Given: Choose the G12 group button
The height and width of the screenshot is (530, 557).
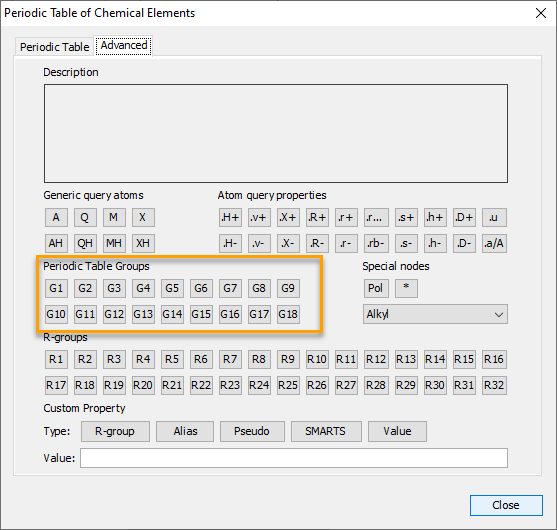Looking at the screenshot, I should [114, 314].
